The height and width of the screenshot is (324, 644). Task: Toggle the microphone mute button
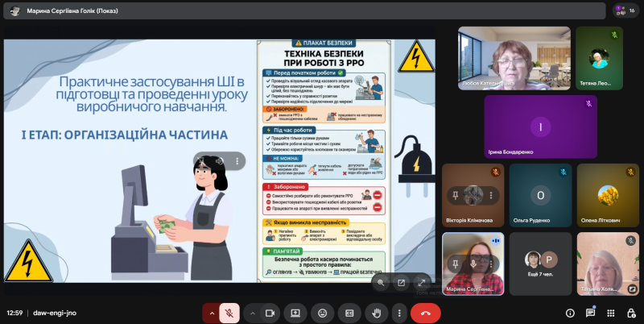[x=229, y=314]
